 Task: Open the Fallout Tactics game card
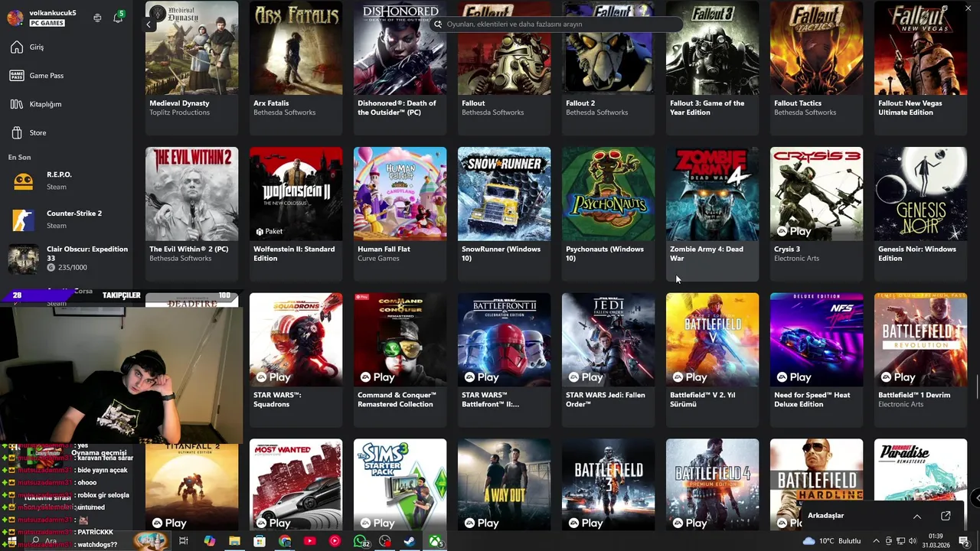(816, 67)
